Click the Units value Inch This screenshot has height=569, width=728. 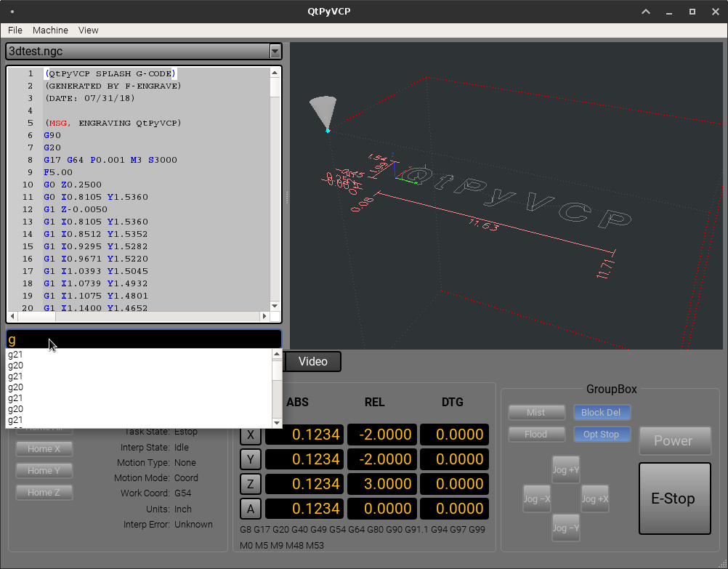coord(183,509)
